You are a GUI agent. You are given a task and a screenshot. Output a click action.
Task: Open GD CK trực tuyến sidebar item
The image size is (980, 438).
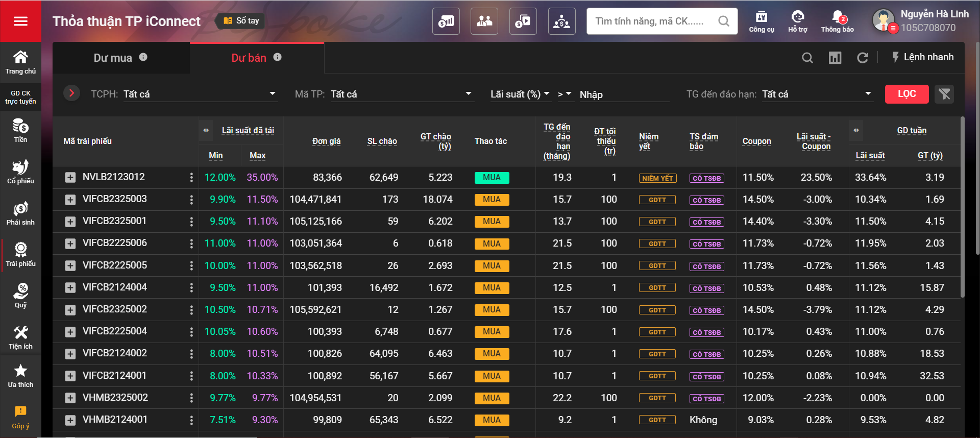[20, 97]
